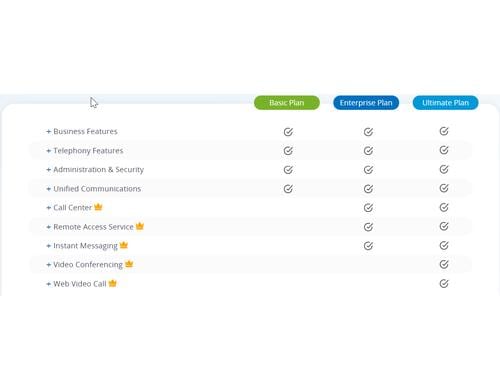Image resolution: width=500 pixels, height=390 pixels.
Task: Choose the Ultimate Plan button
Action: [445, 103]
